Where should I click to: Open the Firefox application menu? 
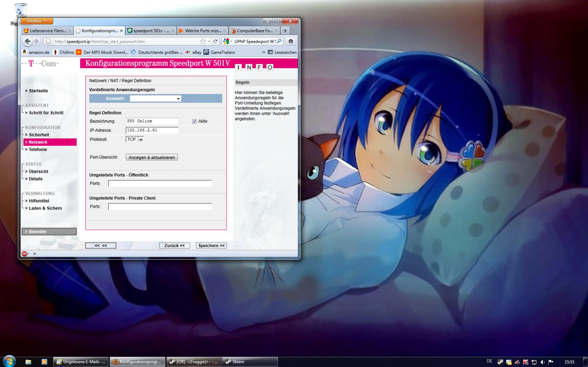click(x=37, y=21)
